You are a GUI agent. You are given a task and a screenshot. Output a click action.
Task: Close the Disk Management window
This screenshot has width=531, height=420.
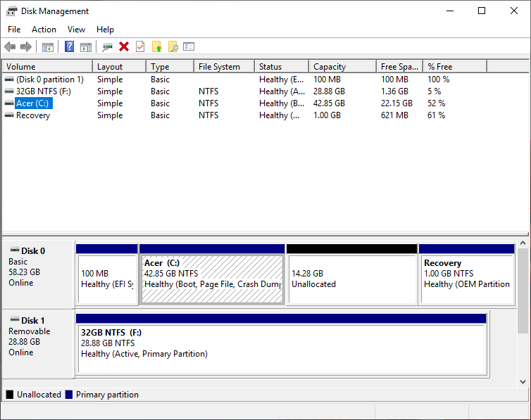(x=513, y=11)
